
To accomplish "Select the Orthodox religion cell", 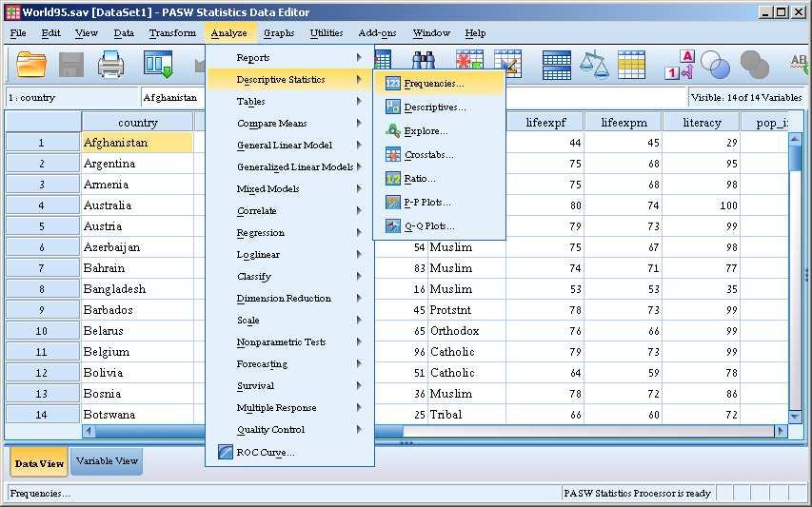I will [x=466, y=331].
